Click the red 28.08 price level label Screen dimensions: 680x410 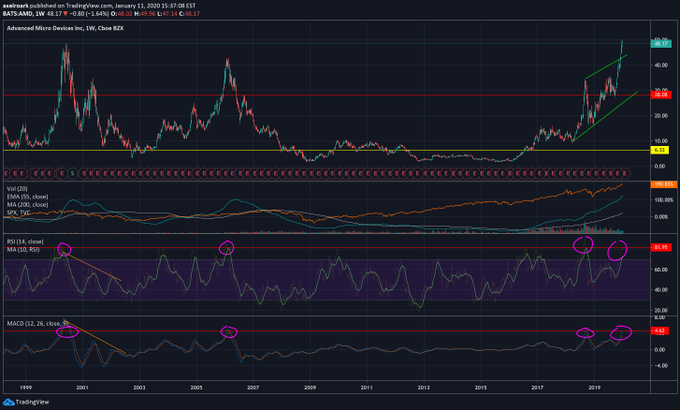tap(660, 95)
